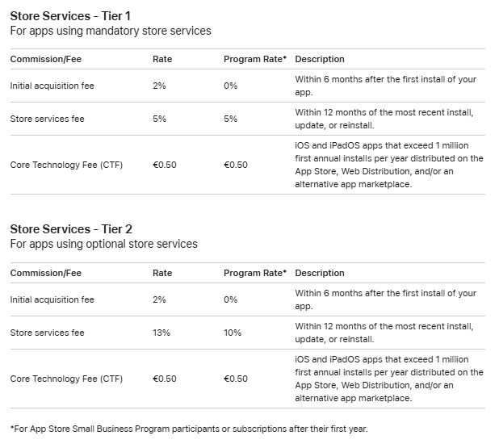Viewport: 499px width, 448px height.
Task: Click the Small Business Program footnote text
Action: tap(188, 429)
